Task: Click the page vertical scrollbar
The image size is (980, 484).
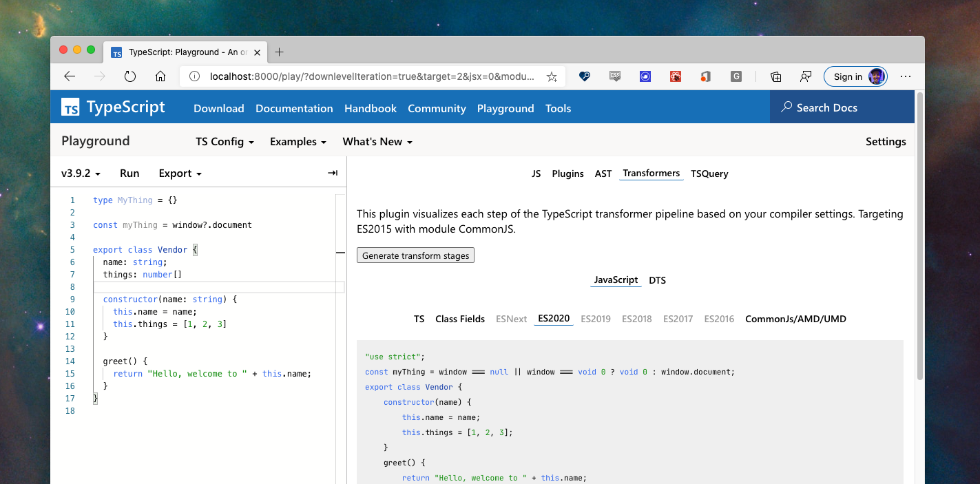Action: pos(919,236)
